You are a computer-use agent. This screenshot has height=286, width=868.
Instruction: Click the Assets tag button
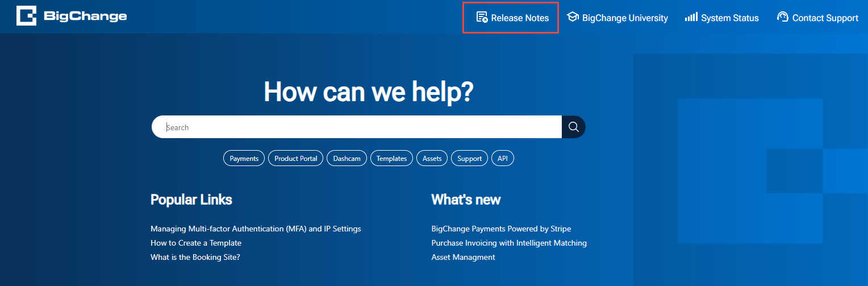click(432, 159)
